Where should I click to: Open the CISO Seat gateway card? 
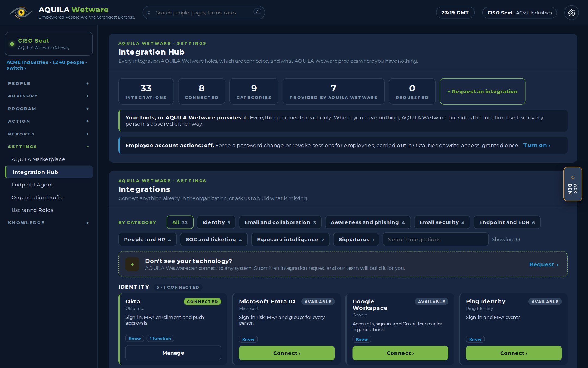[49, 44]
